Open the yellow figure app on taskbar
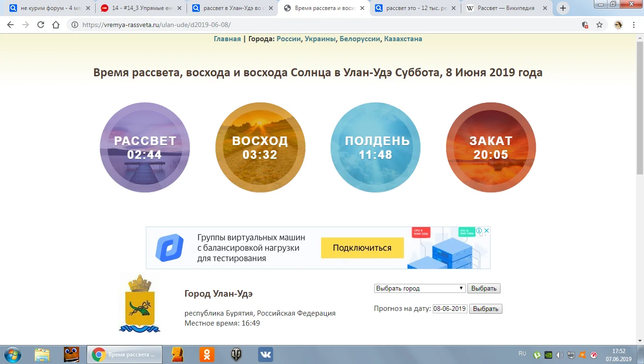 click(x=177, y=355)
